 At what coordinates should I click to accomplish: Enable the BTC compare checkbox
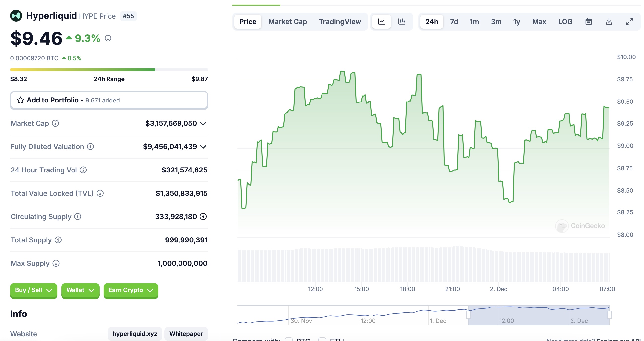[289, 339]
